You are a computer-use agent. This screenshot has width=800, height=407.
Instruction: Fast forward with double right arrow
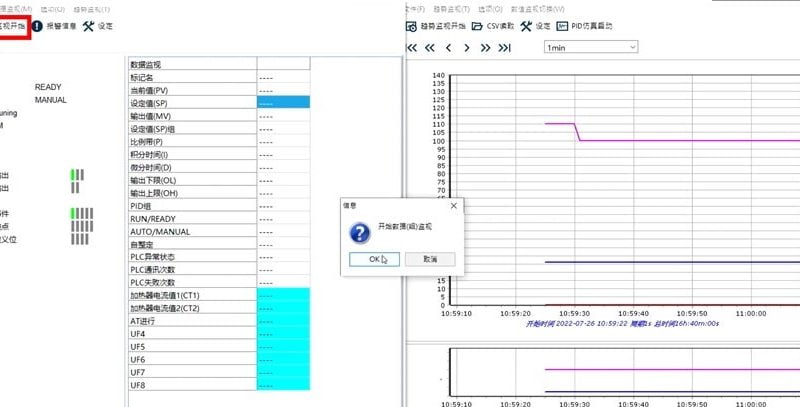click(486, 47)
